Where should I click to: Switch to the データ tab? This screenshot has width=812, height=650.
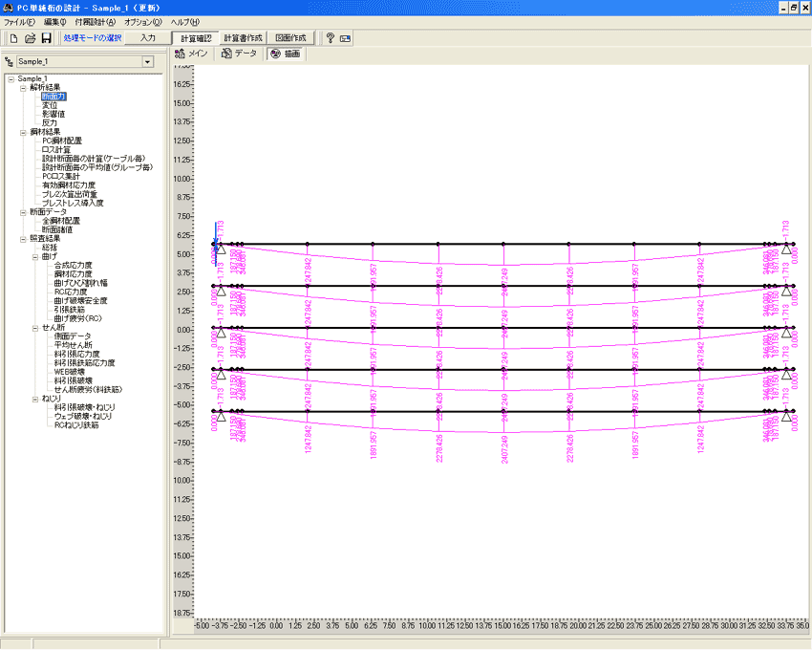pos(239,54)
